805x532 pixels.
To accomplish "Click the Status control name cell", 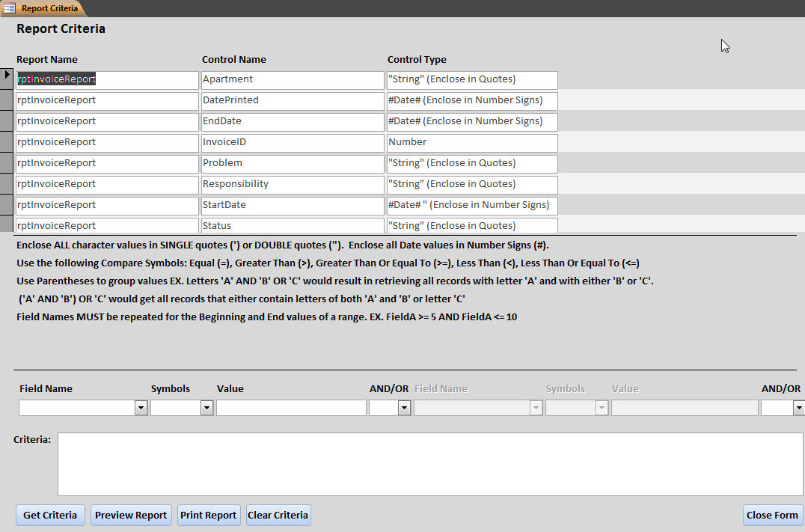I will click(293, 225).
